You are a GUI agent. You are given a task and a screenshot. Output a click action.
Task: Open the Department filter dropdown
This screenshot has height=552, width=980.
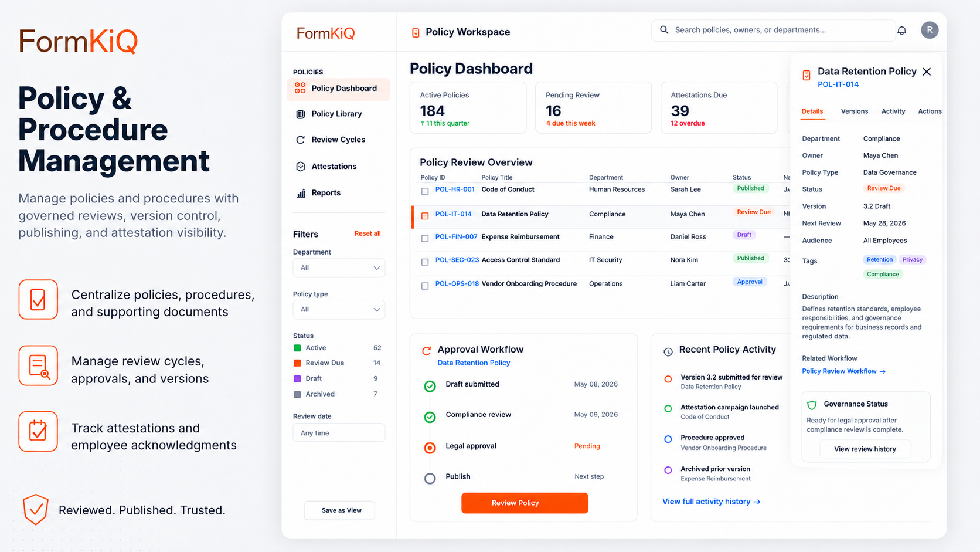(339, 268)
